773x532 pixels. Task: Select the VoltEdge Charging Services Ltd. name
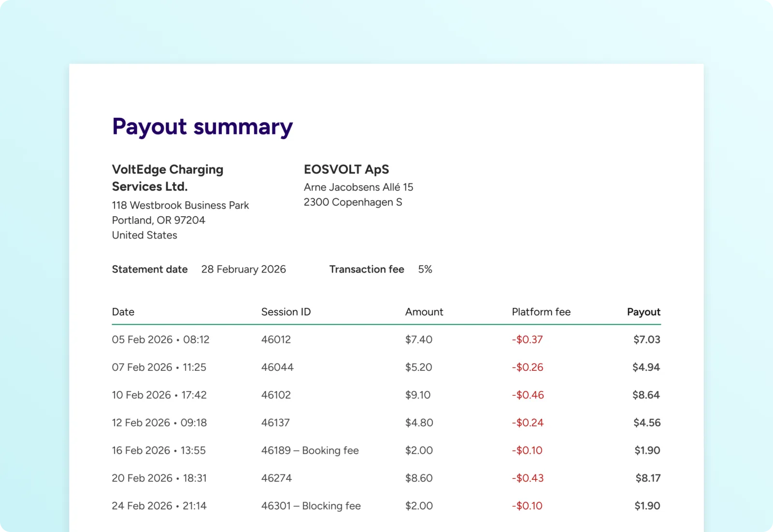(x=167, y=178)
